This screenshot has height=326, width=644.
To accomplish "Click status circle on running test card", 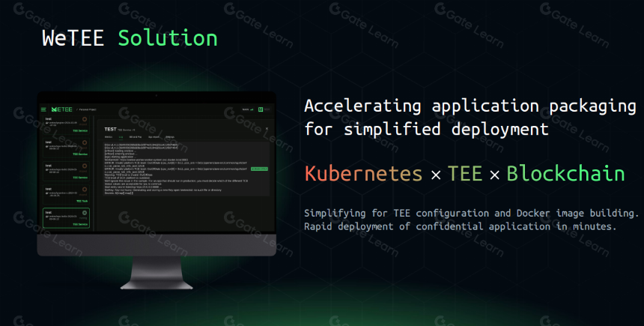I will (85, 213).
